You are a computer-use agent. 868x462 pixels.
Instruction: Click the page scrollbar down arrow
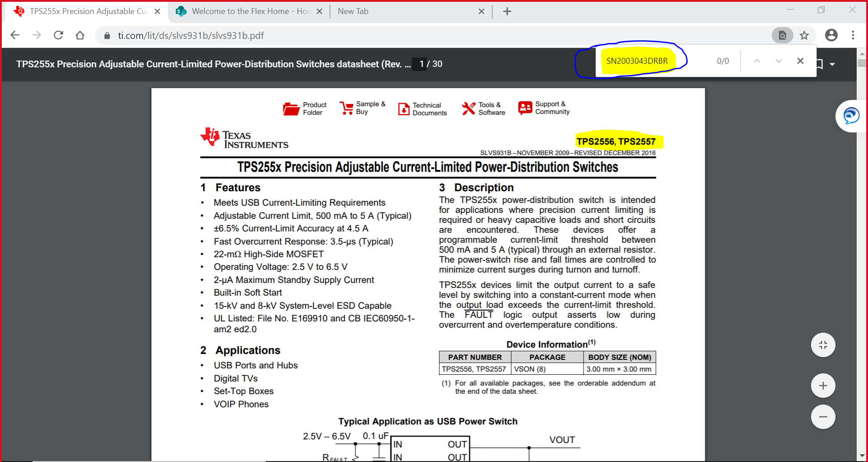pyautogui.click(x=862, y=456)
